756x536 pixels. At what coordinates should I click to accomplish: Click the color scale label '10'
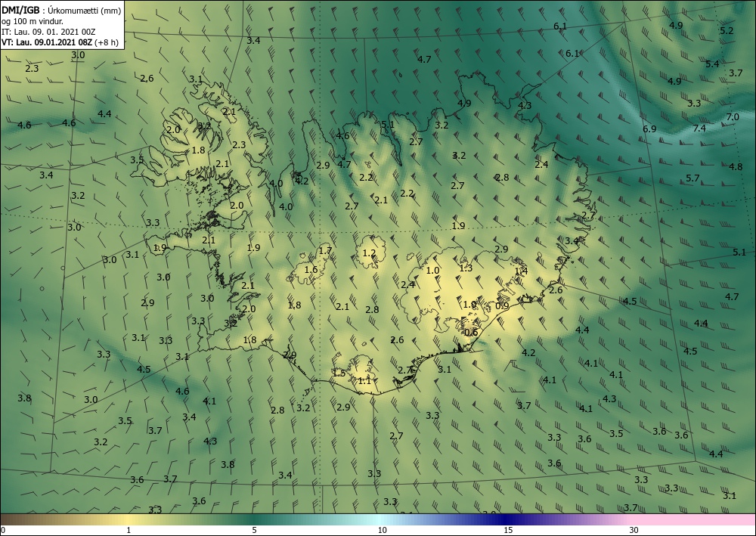click(x=382, y=530)
